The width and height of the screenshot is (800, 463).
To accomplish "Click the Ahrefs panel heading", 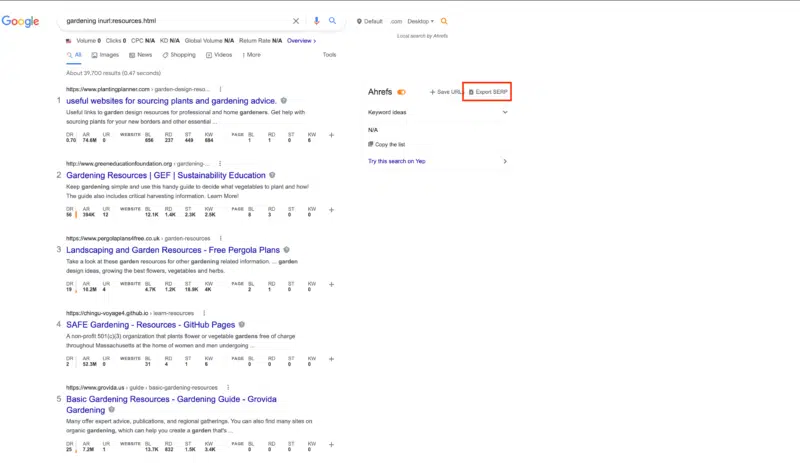I will [x=380, y=92].
